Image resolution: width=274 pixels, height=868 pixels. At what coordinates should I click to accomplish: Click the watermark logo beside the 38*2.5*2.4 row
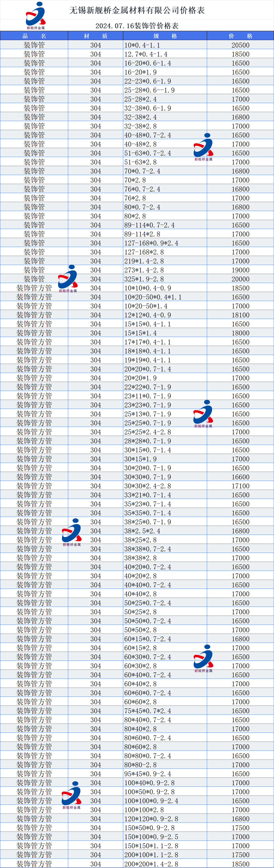tap(72, 532)
